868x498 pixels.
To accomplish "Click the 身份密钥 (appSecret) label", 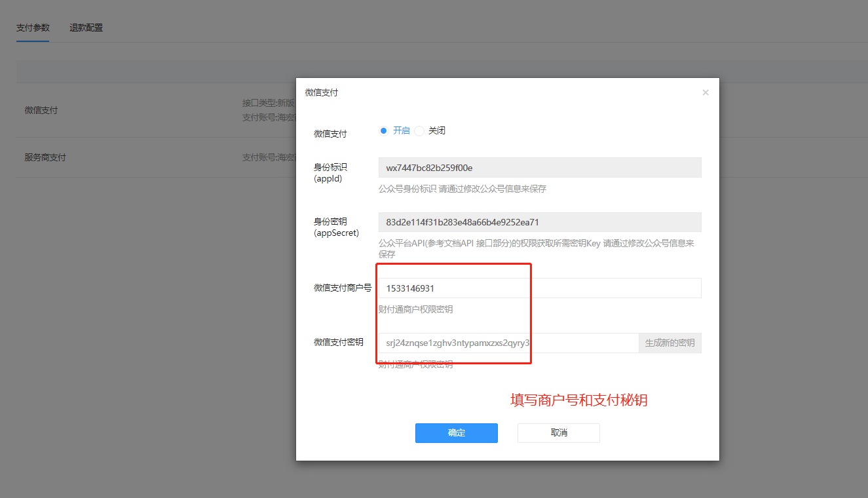I will [336, 227].
